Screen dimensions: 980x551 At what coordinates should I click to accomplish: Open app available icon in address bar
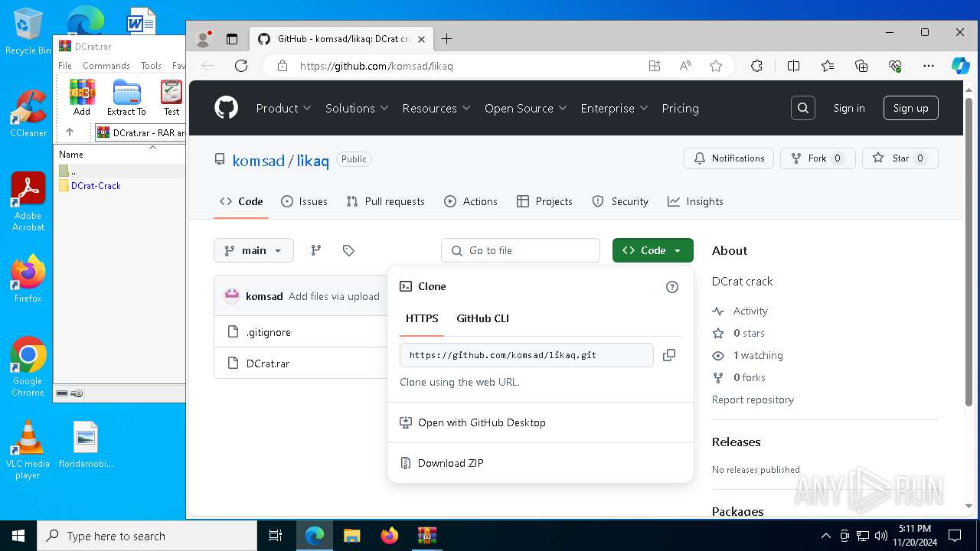coord(655,66)
